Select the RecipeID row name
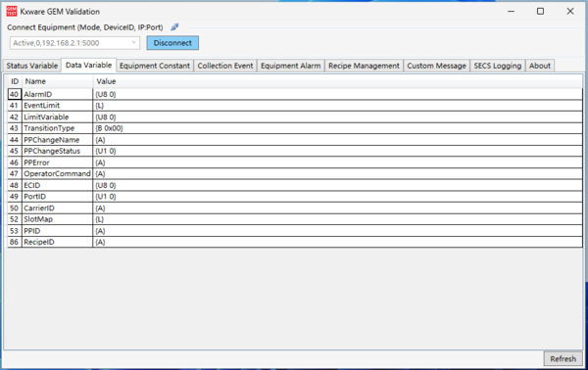The image size is (588, 370). (x=57, y=242)
